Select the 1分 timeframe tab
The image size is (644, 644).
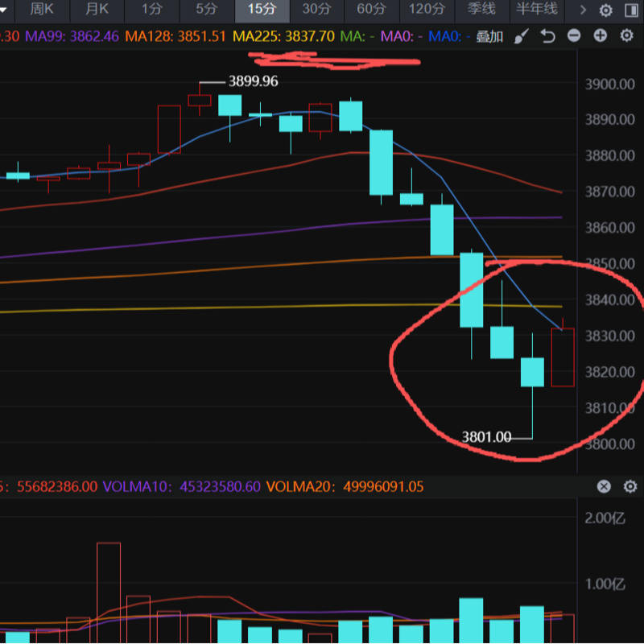coord(151,10)
